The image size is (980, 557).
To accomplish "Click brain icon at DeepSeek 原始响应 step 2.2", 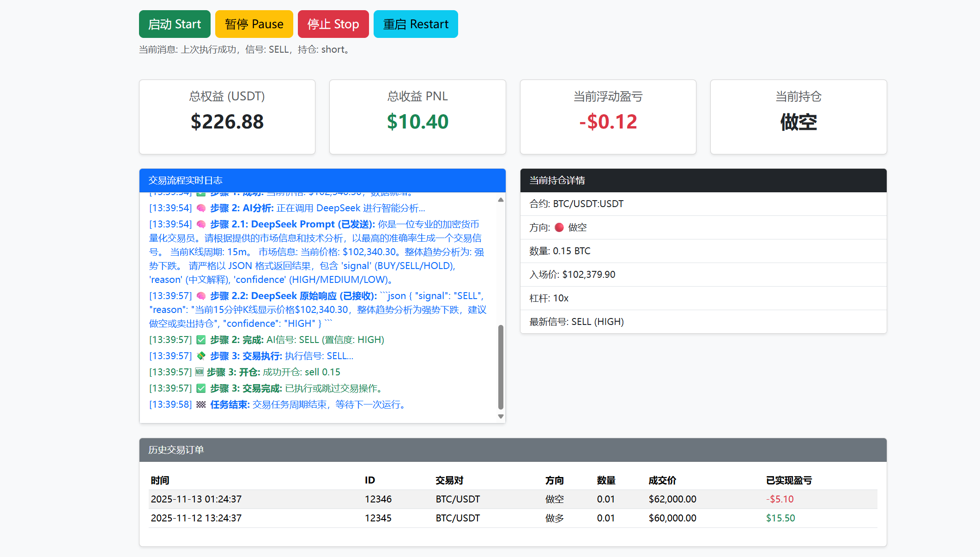I will click(x=201, y=296).
